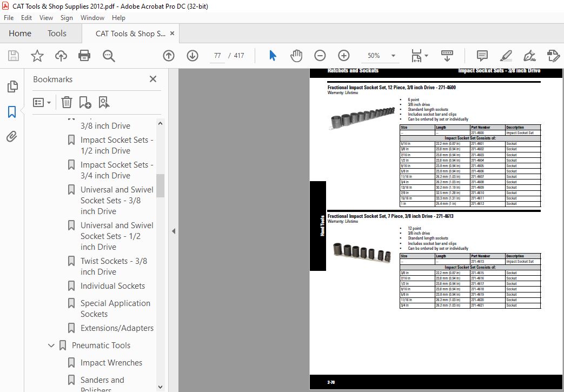Enable scrolling mode icon
The image size is (564, 392).
pyautogui.click(x=447, y=56)
